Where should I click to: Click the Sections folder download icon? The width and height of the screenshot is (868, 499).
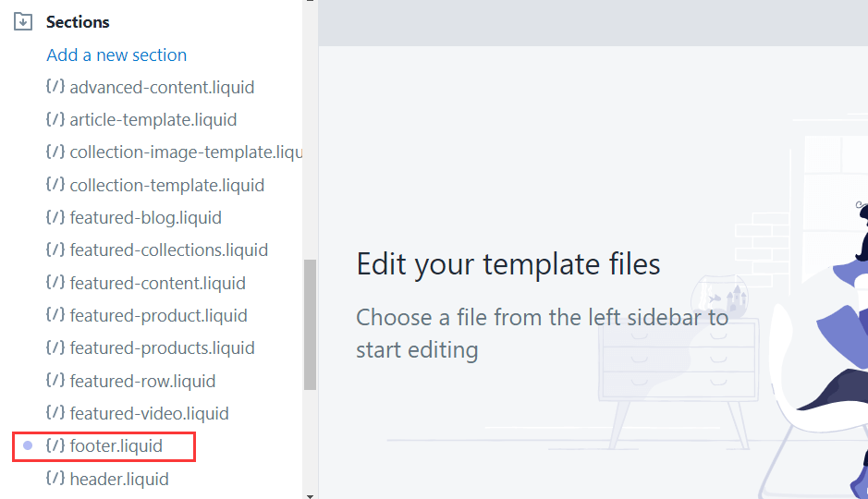click(x=23, y=21)
